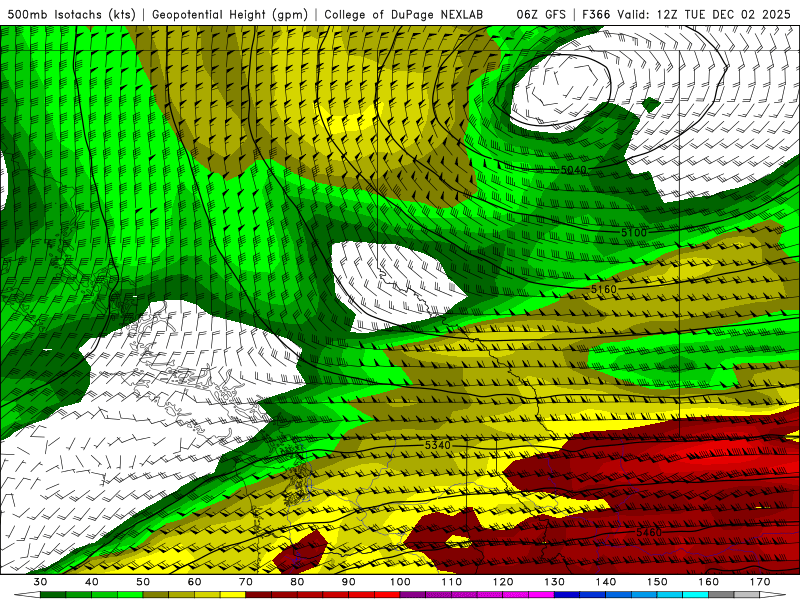The height and width of the screenshot is (600, 800).
Task: Pick the olive swatch beginning at 50
Action: point(156,595)
